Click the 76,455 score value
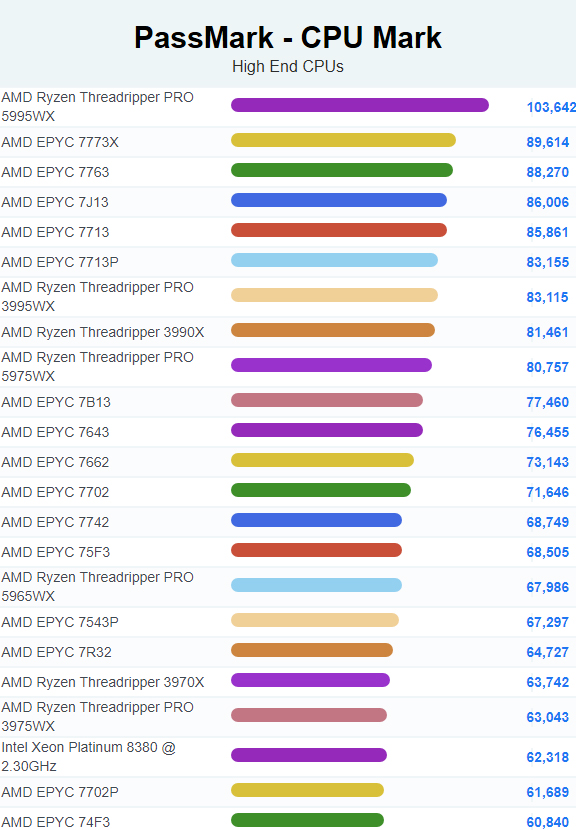Screen dimensions: 576x830 [x=547, y=432]
